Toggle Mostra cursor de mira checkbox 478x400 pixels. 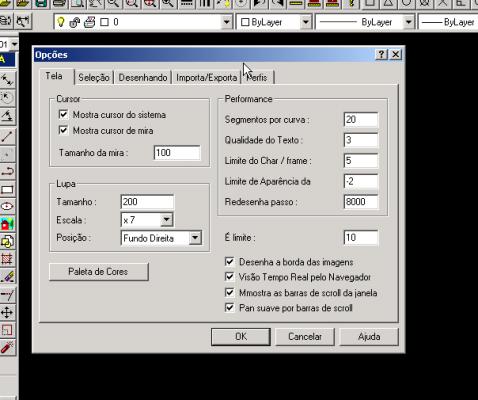[x=63, y=130]
